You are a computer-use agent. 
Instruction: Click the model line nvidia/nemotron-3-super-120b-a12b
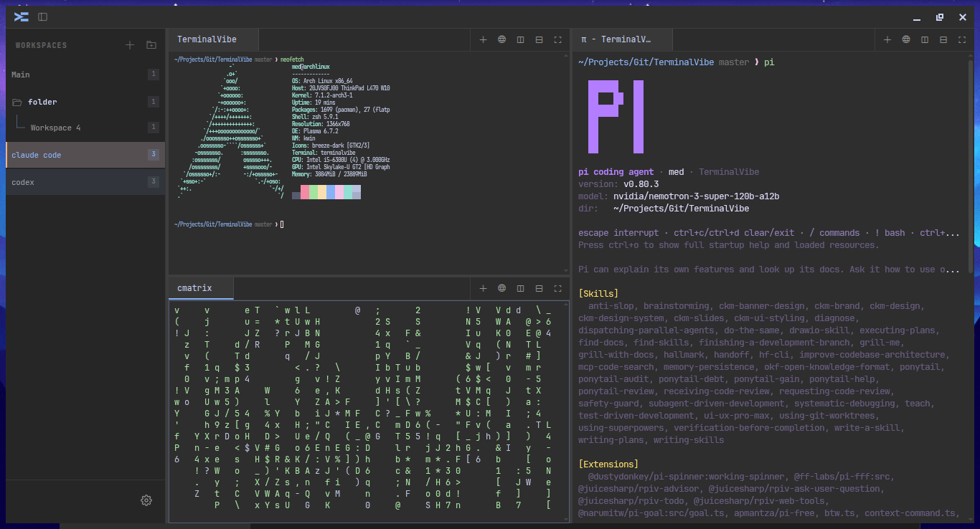(679, 196)
